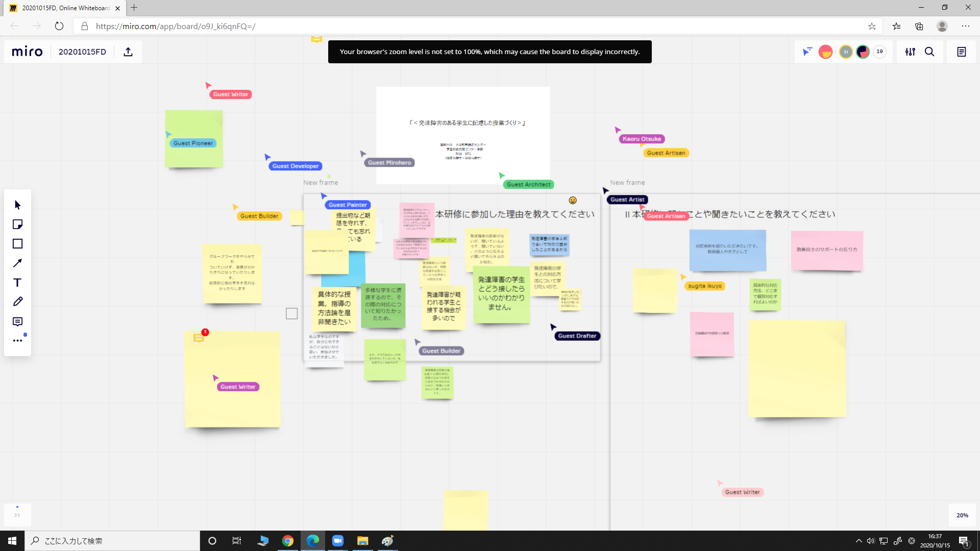Click the SI collaborator avatar
The width and height of the screenshot is (980, 551).
coord(846,52)
